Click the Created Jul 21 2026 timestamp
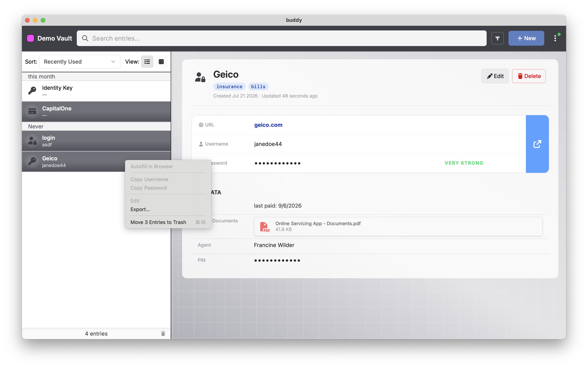The image size is (588, 368). pyautogui.click(x=235, y=96)
